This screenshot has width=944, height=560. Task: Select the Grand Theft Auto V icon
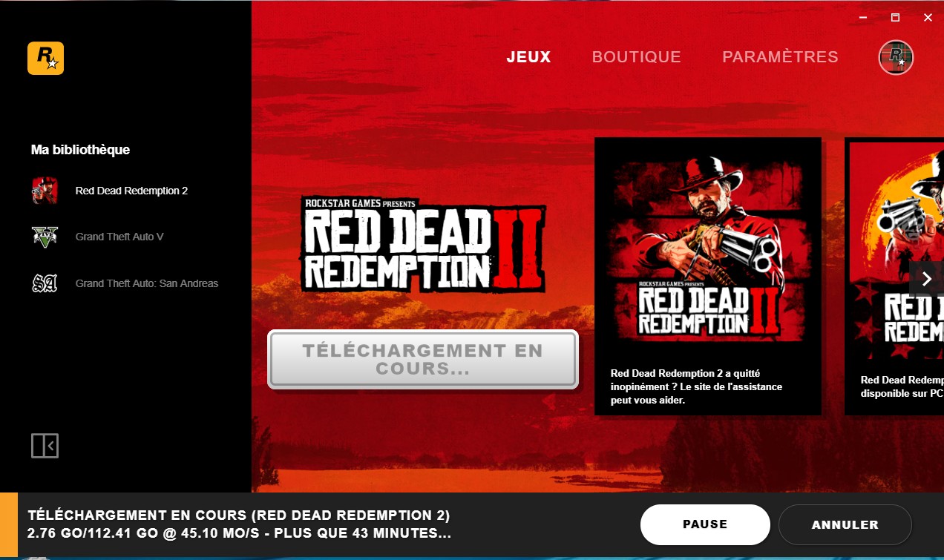pyautogui.click(x=45, y=237)
